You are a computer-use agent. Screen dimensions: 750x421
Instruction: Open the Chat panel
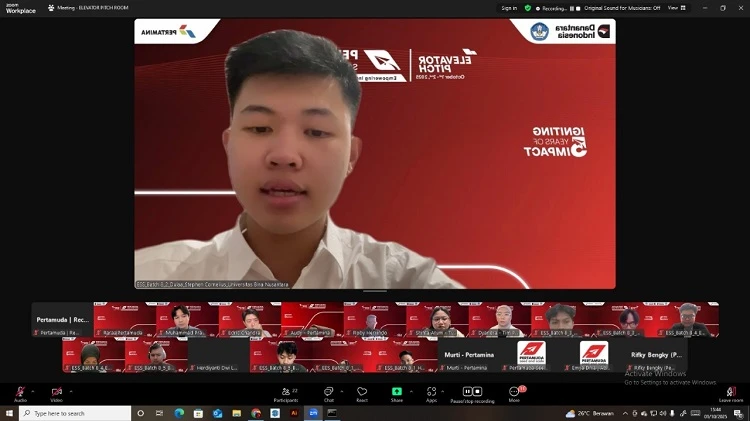pos(328,391)
